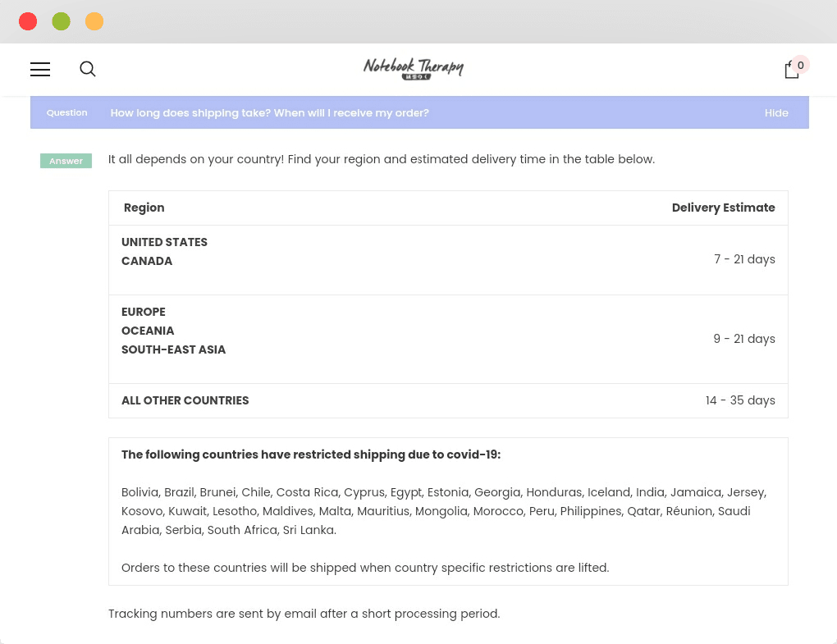Click the '7 - 21 days' estimate
837x644 pixels.
pyautogui.click(x=744, y=259)
